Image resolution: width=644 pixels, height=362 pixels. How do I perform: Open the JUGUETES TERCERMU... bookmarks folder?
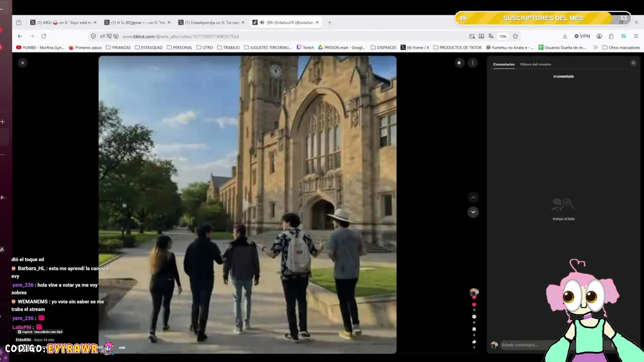(268, 48)
